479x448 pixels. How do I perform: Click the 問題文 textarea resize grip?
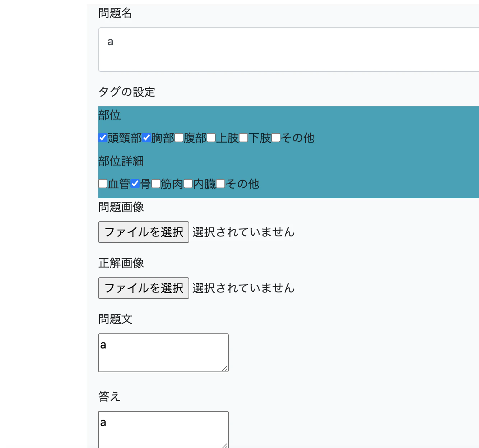click(x=225, y=369)
